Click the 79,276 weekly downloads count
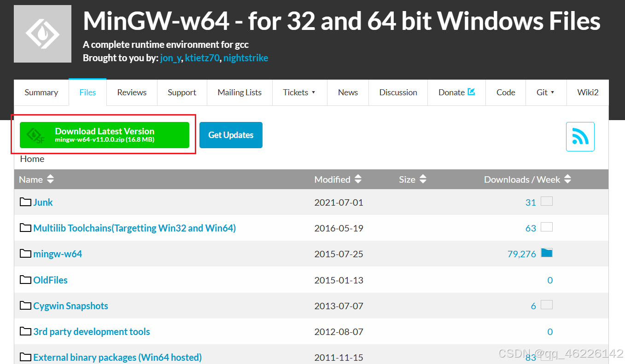The height and width of the screenshot is (364, 625). point(522,254)
